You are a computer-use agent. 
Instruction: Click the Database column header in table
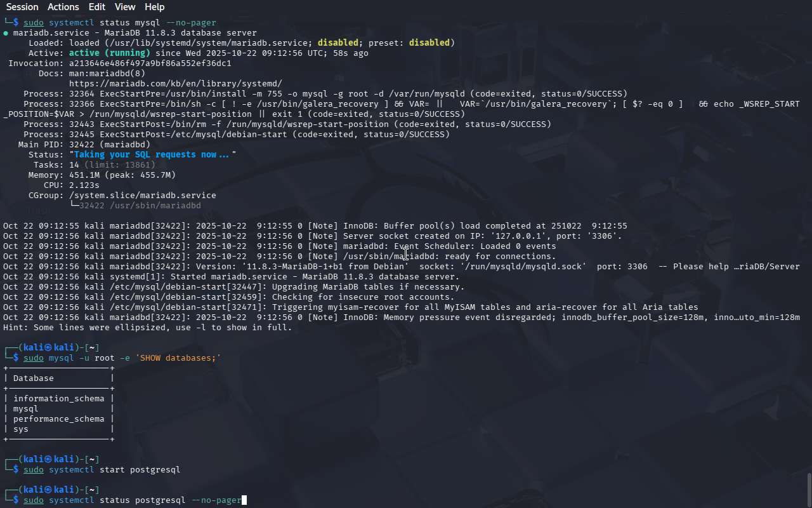coord(33,378)
